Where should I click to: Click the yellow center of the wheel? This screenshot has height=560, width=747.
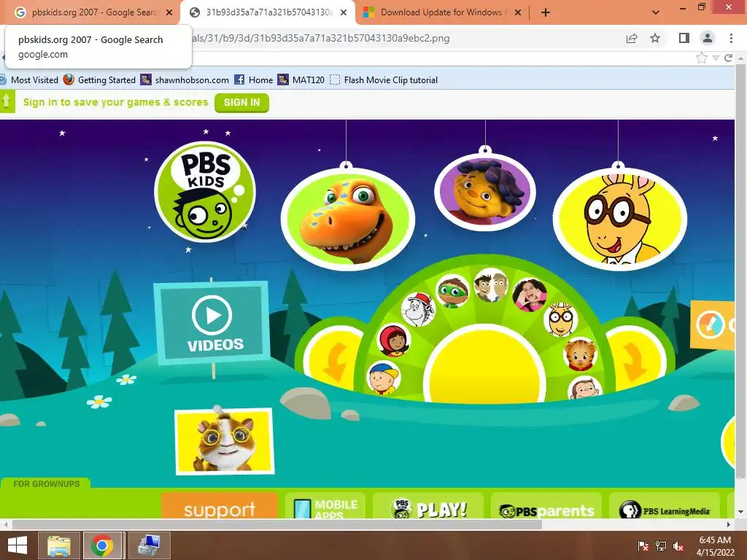485,366
